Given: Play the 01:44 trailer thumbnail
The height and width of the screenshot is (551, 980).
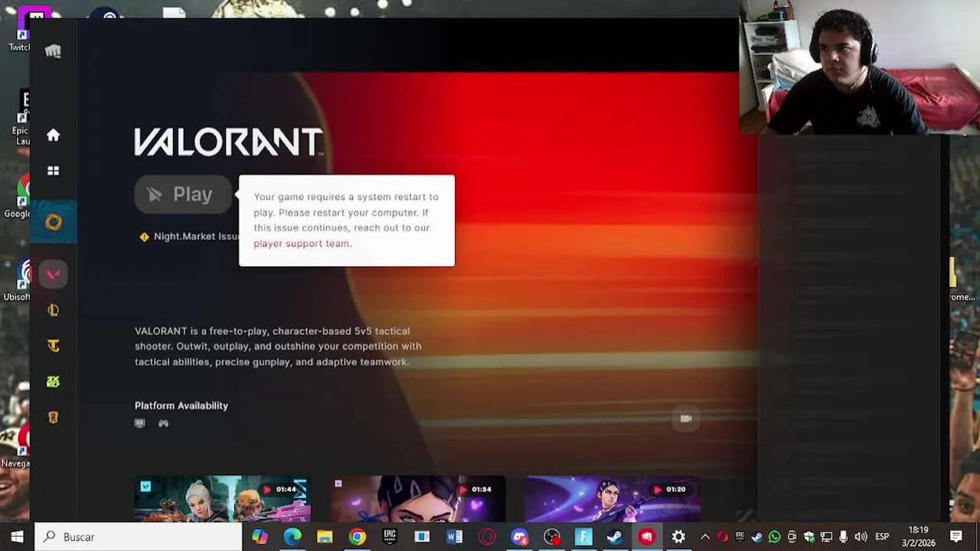Looking at the screenshot, I should point(222,498).
